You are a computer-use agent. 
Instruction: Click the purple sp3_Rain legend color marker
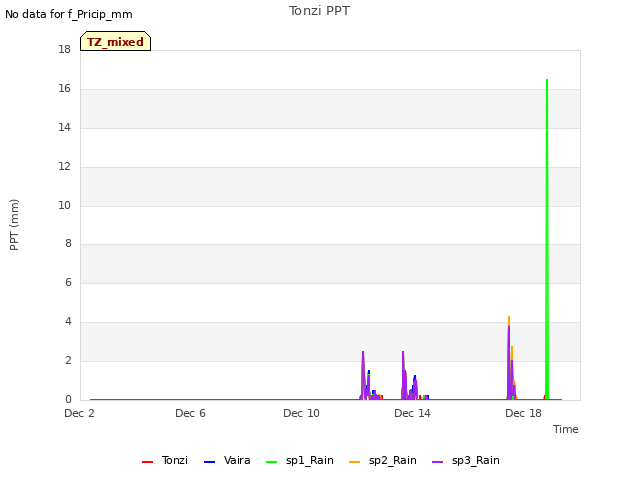(438, 462)
